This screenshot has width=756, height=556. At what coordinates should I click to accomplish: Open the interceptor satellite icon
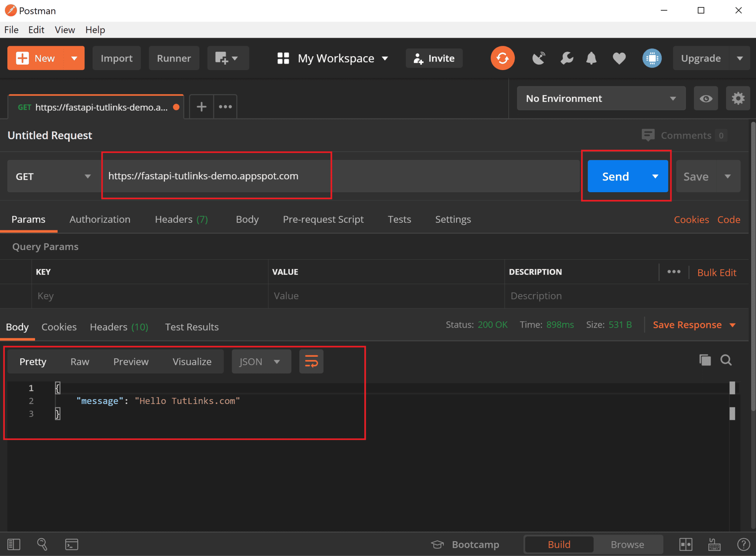click(x=539, y=58)
